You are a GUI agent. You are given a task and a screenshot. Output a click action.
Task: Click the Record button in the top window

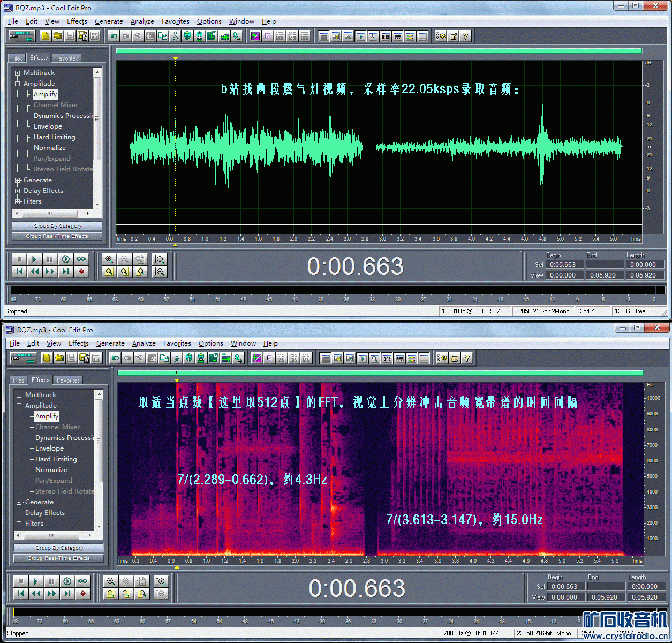pos(81,272)
